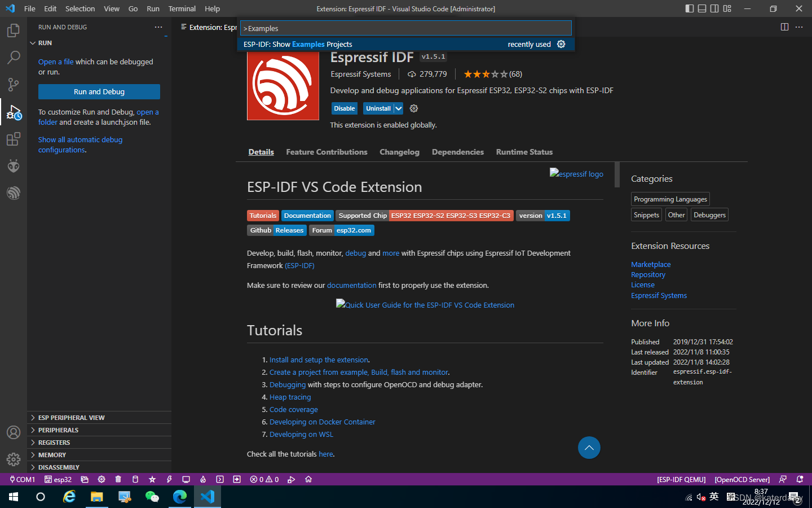Switch to Changelog tab
This screenshot has height=508, width=812.
coord(399,152)
